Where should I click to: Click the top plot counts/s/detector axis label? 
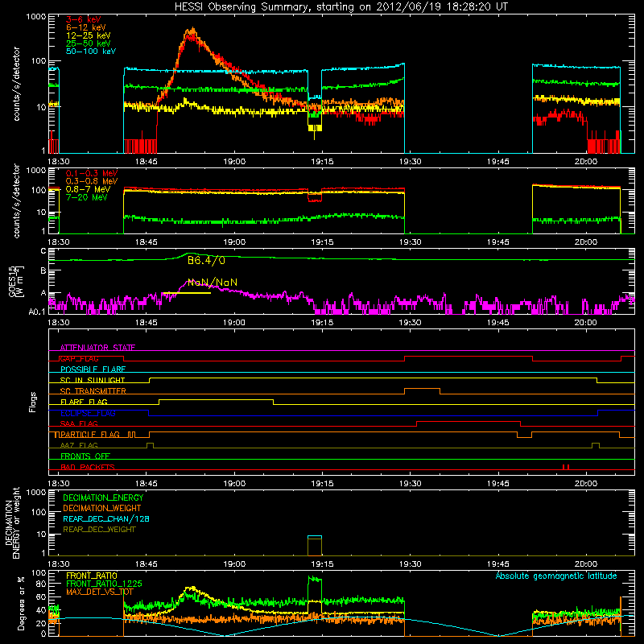(x=16, y=84)
